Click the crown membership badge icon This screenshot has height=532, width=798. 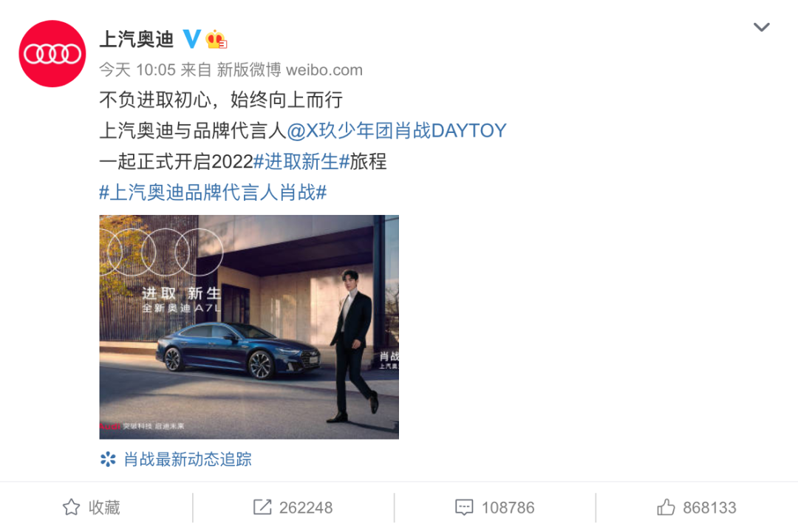click(216, 39)
